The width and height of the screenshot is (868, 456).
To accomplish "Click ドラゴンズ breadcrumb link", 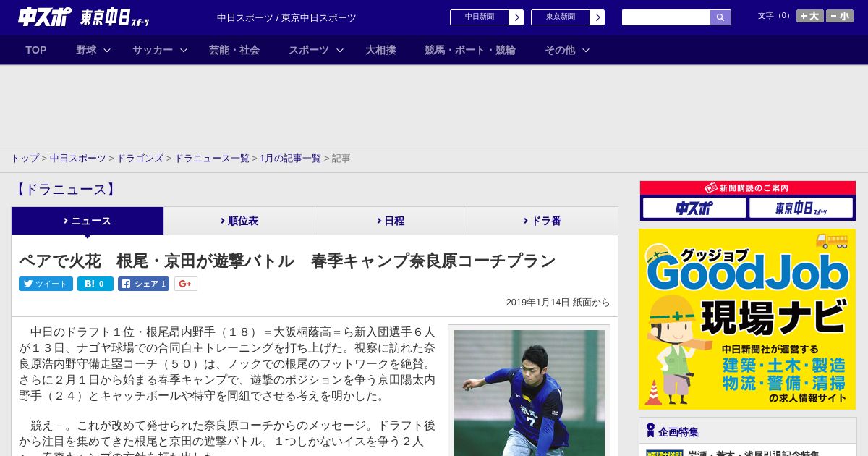I will [140, 159].
